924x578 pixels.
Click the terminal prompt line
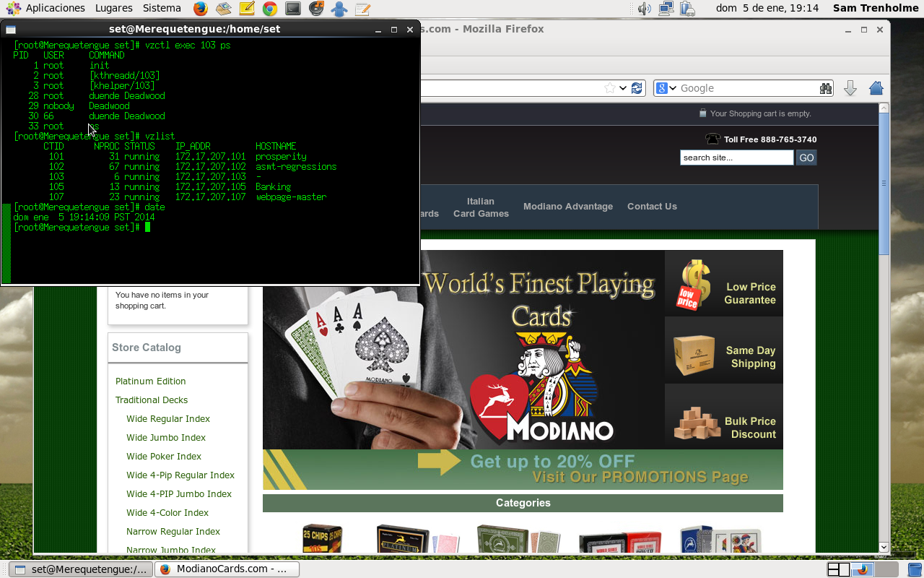(x=82, y=227)
